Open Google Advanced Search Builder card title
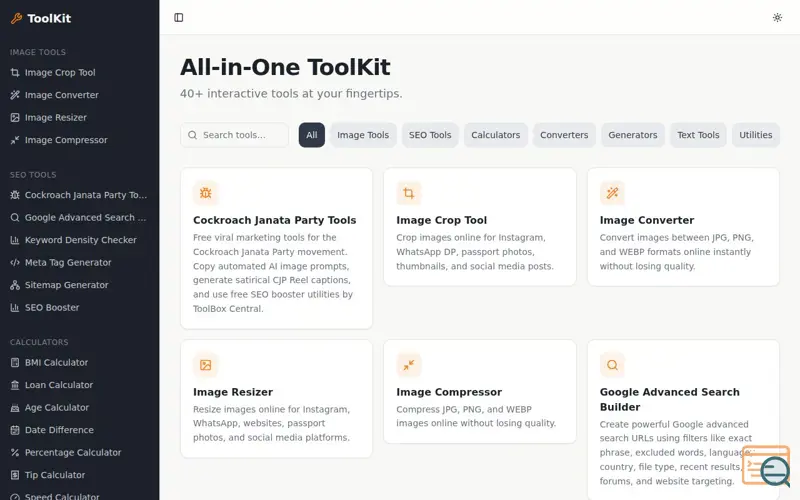Screen dimensions: 800x500 669,399
